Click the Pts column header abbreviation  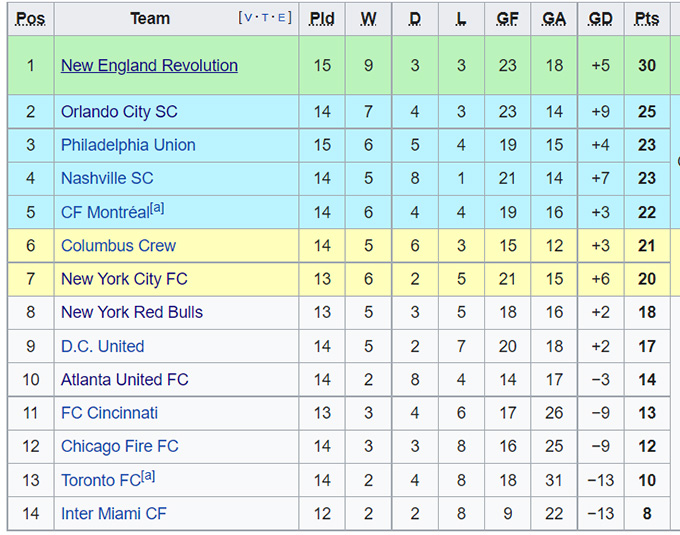(x=646, y=19)
